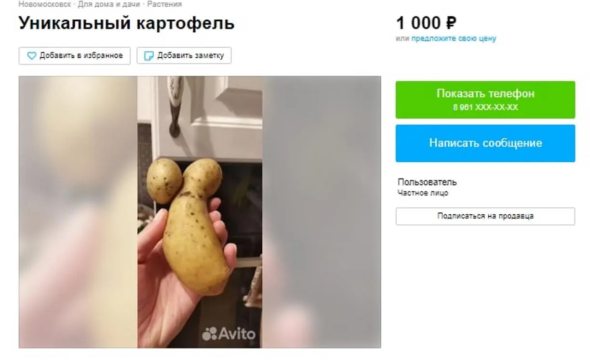The height and width of the screenshot is (364, 590).
Task: Subscribe with Подписаться на продавца button
Action: [485, 216]
